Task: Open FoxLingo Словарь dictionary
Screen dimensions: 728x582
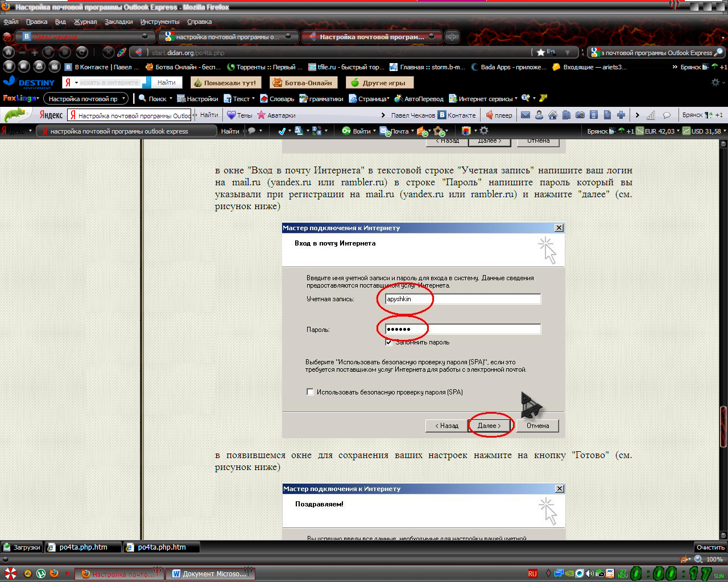Action: click(x=277, y=98)
